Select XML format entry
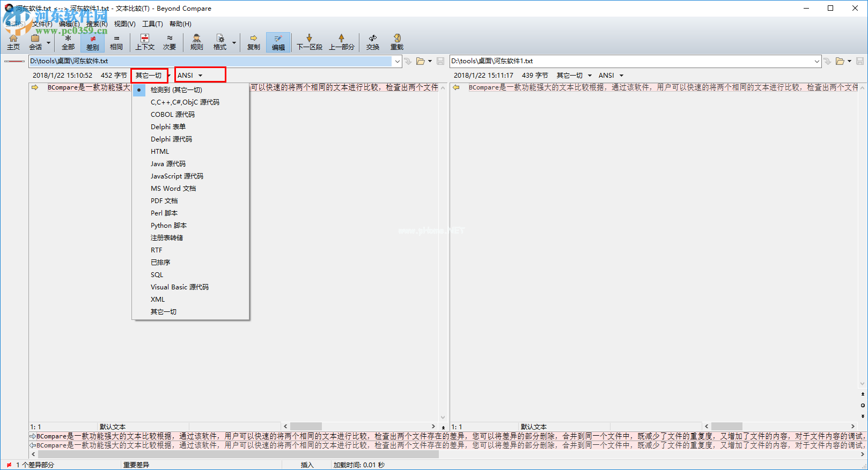 point(190,300)
